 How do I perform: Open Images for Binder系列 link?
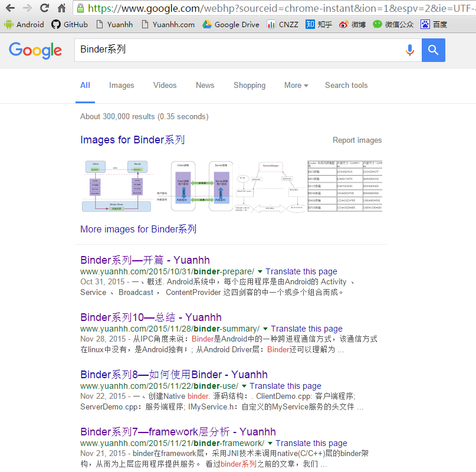tap(132, 140)
